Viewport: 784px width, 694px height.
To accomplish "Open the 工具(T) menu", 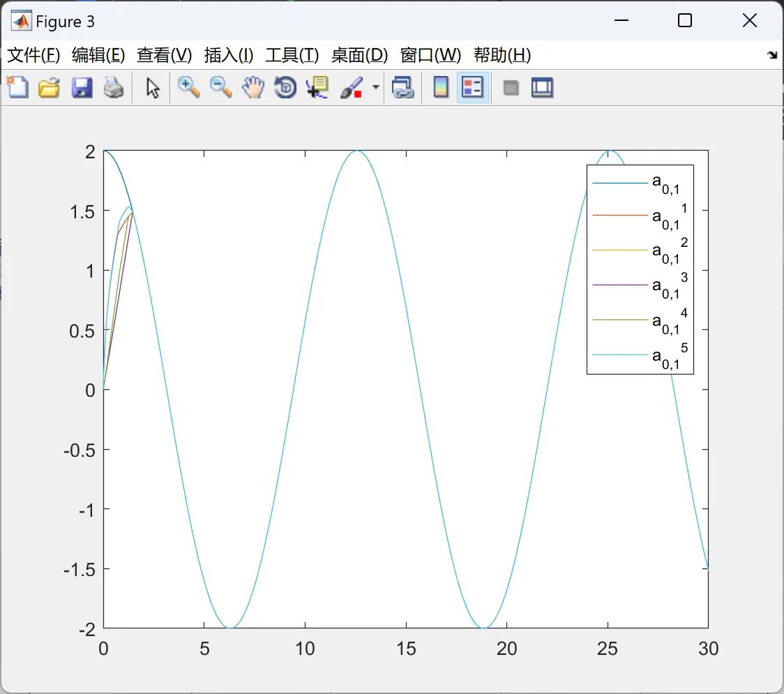I will pos(292,55).
